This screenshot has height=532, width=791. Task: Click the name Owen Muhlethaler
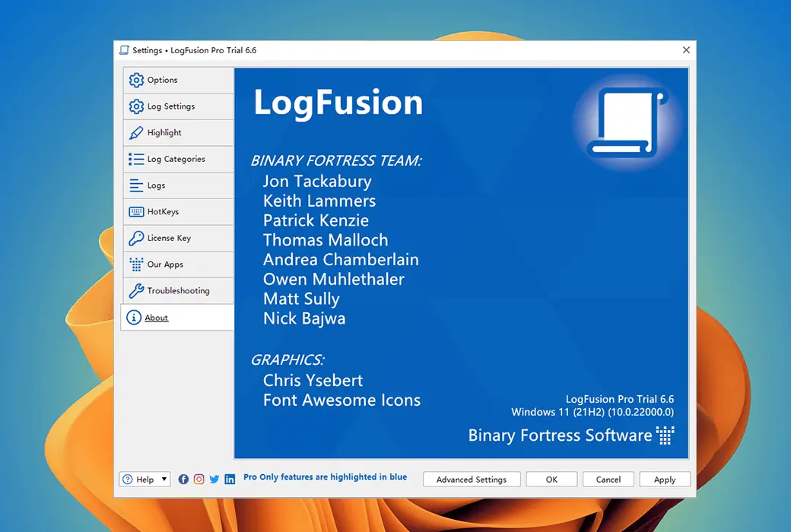(333, 279)
